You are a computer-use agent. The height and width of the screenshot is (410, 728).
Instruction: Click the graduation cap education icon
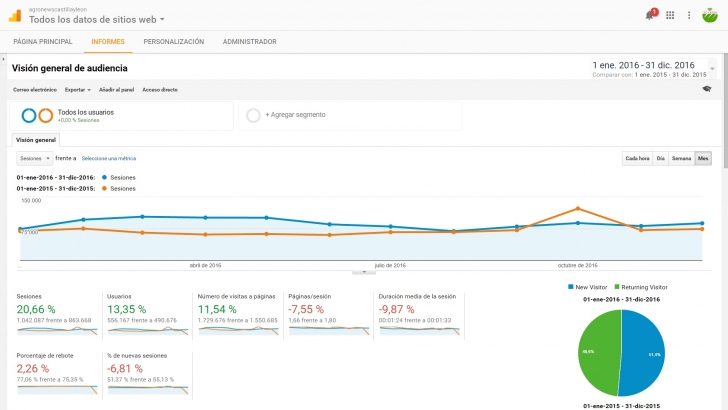[707, 89]
